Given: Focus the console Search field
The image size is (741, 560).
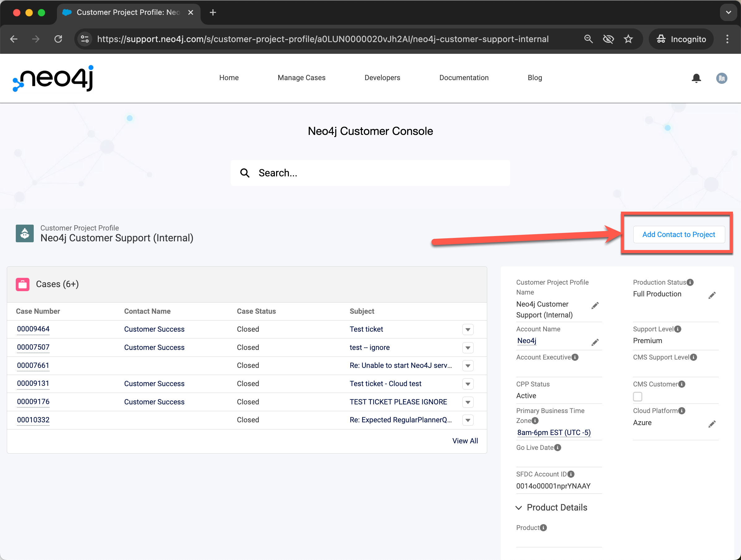Looking at the screenshot, I should [370, 173].
